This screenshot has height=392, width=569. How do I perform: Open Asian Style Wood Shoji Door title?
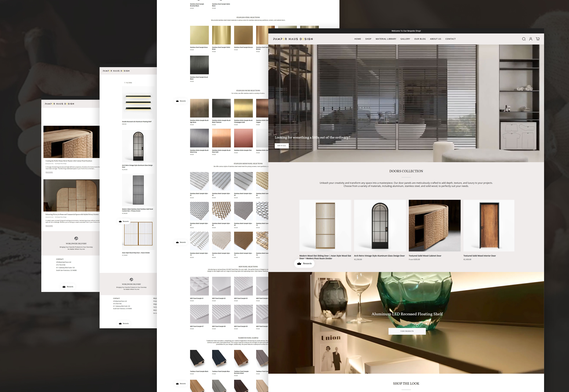tap(136, 253)
